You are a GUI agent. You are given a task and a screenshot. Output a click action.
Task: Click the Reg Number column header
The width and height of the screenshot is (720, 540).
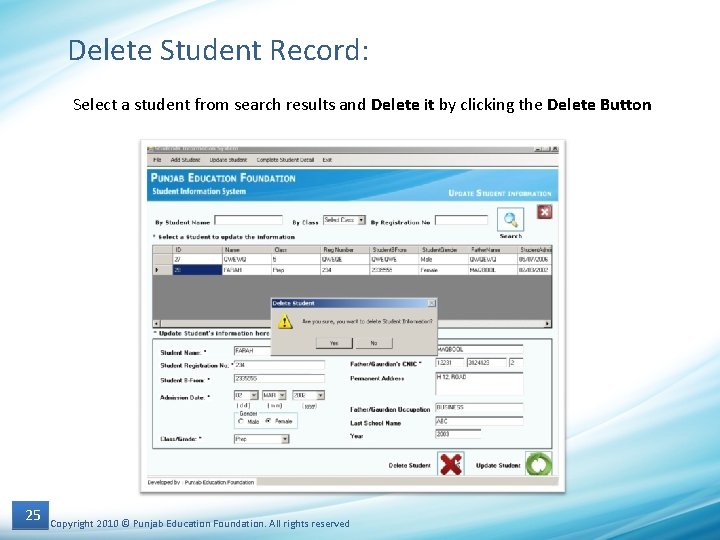(345, 250)
